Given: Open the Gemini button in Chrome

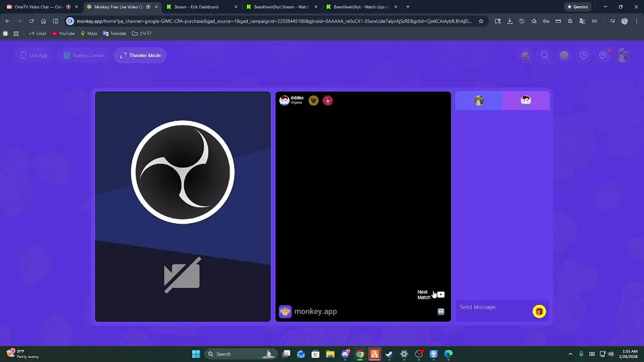Looking at the screenshot, I should click(577, 7).
